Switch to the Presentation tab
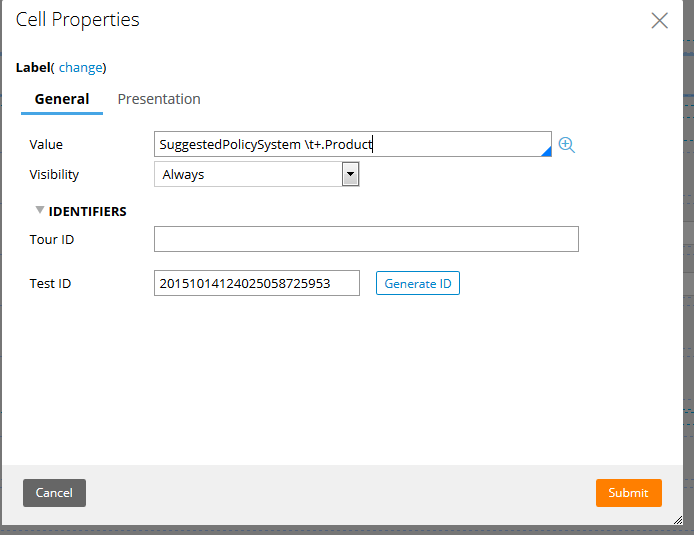 [x=159, y=99]
